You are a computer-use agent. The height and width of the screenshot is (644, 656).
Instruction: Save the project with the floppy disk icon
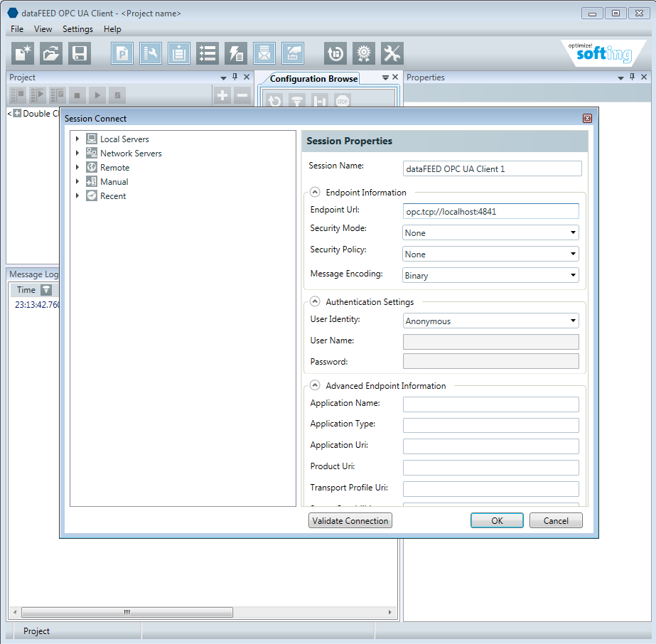tap(80, 53)
